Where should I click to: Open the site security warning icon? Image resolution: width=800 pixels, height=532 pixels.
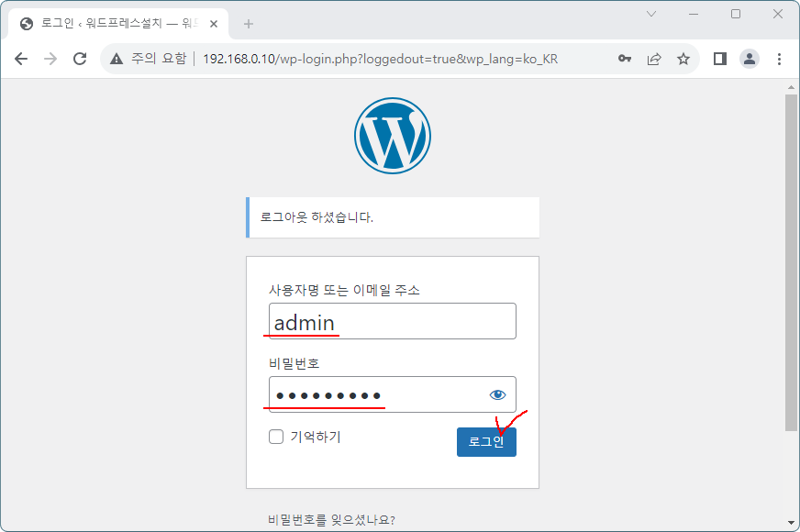117,60
